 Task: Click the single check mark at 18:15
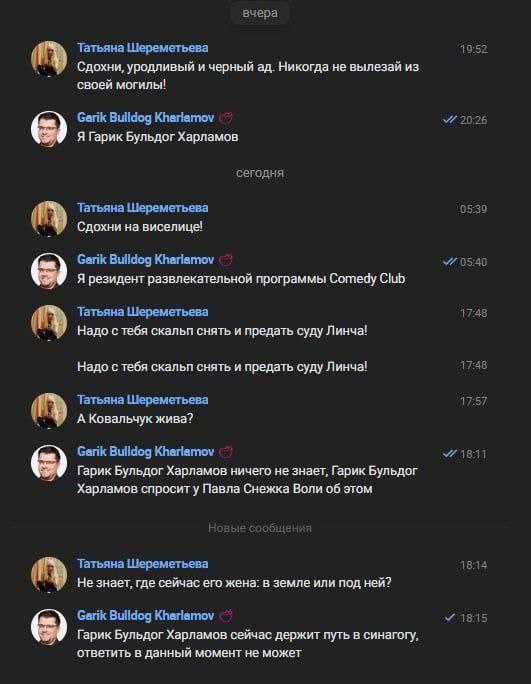[x=450, y=618]
